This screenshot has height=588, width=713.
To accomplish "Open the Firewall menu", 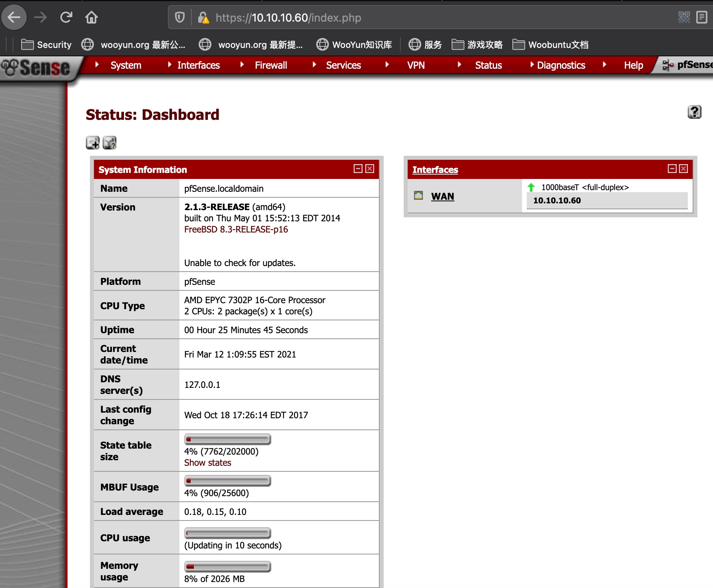I will click(x=271, y=65).
